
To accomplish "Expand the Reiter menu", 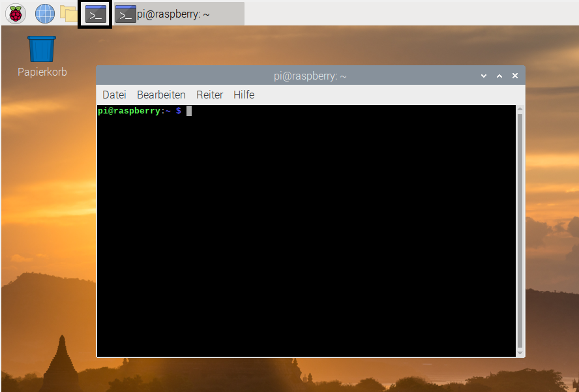I will point(209,95).
